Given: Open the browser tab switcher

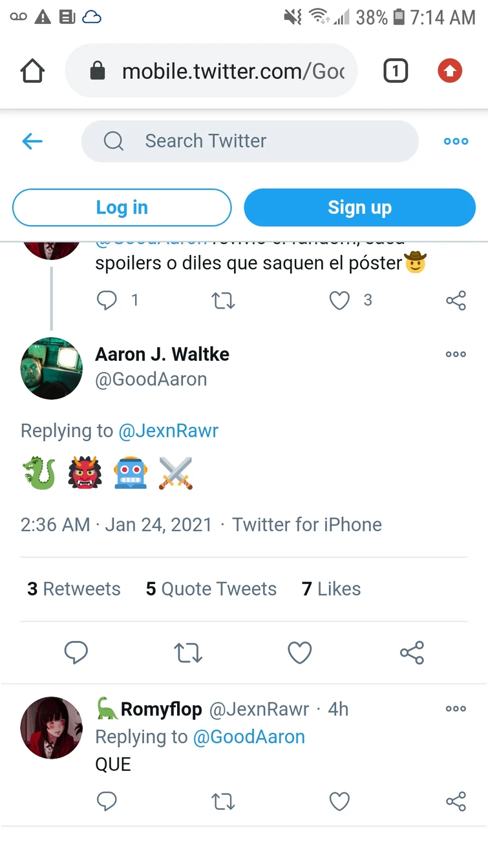Looking at the screenshot, I should [396, 71].
